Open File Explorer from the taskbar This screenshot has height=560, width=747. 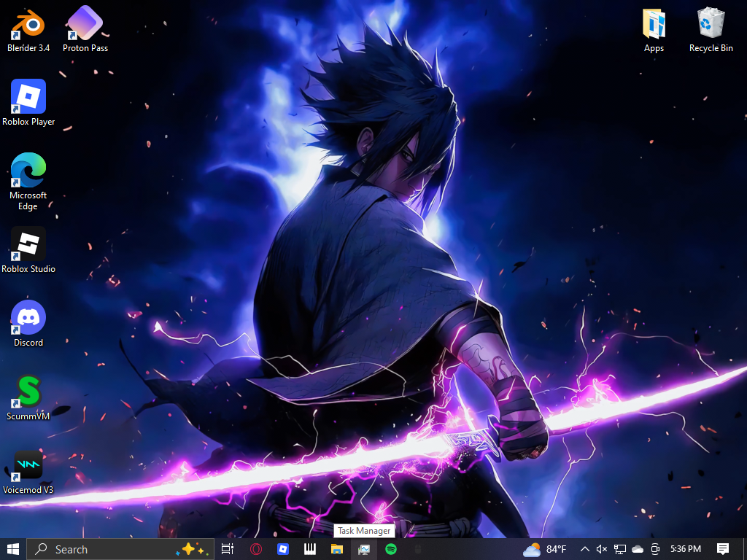(x=337, y=549)
